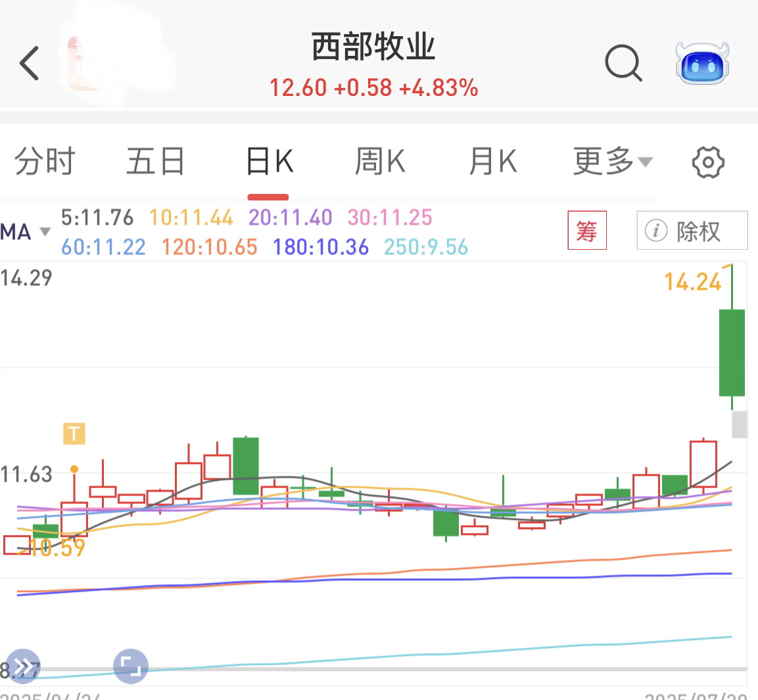Expand the 更多 dropdown
Screen dimensions: 758x700
click(613, 161)
